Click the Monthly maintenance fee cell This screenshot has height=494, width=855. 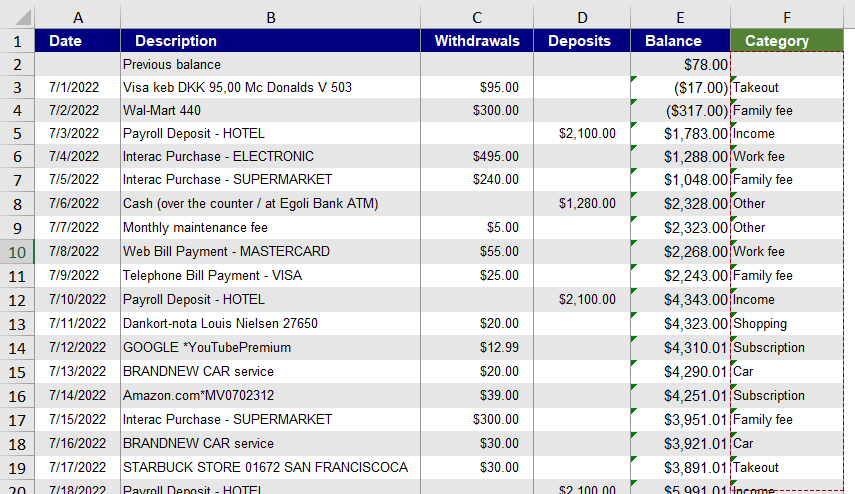tap(270, 227)
